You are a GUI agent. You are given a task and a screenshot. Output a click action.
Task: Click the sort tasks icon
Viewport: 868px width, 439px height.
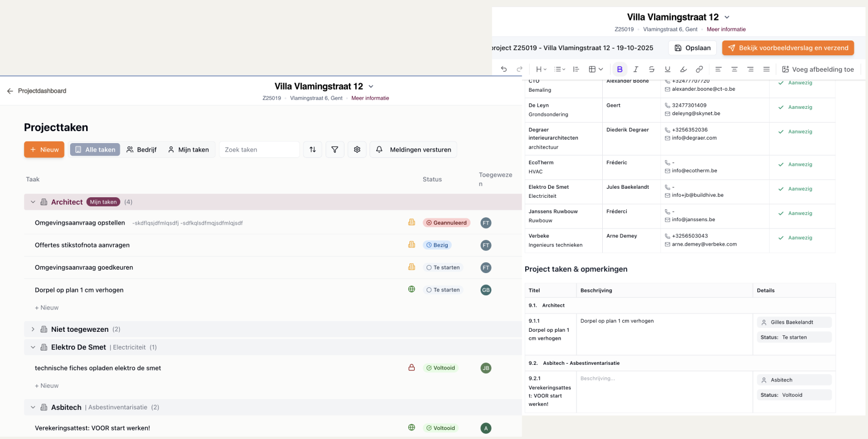pos(313,150)
